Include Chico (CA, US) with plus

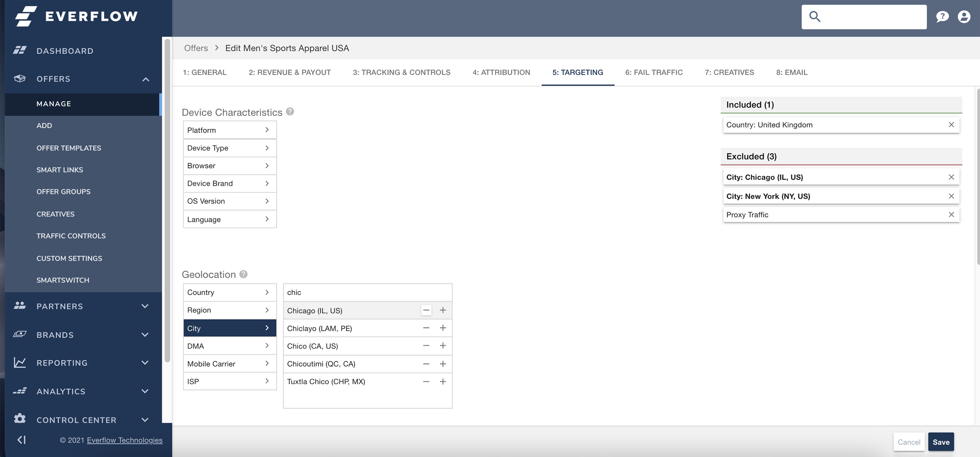coord(443,346)
